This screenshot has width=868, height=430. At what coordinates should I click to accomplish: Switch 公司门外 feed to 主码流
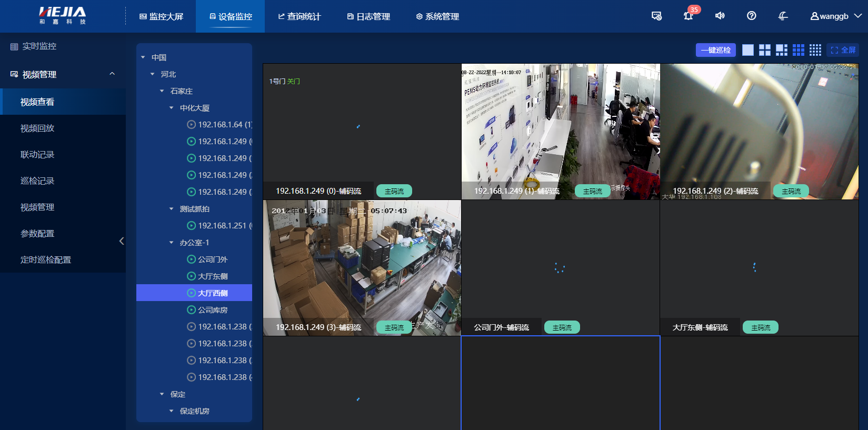(562, 327)
